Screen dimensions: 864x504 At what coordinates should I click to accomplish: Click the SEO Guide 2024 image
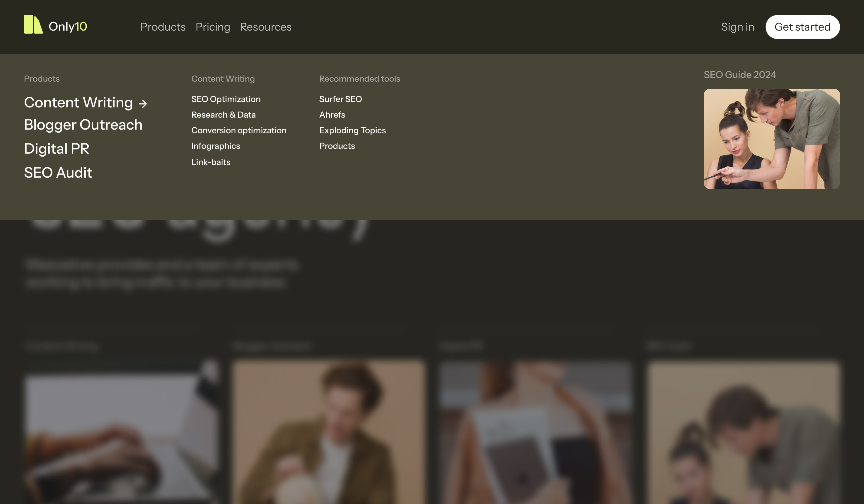(771, 139)
